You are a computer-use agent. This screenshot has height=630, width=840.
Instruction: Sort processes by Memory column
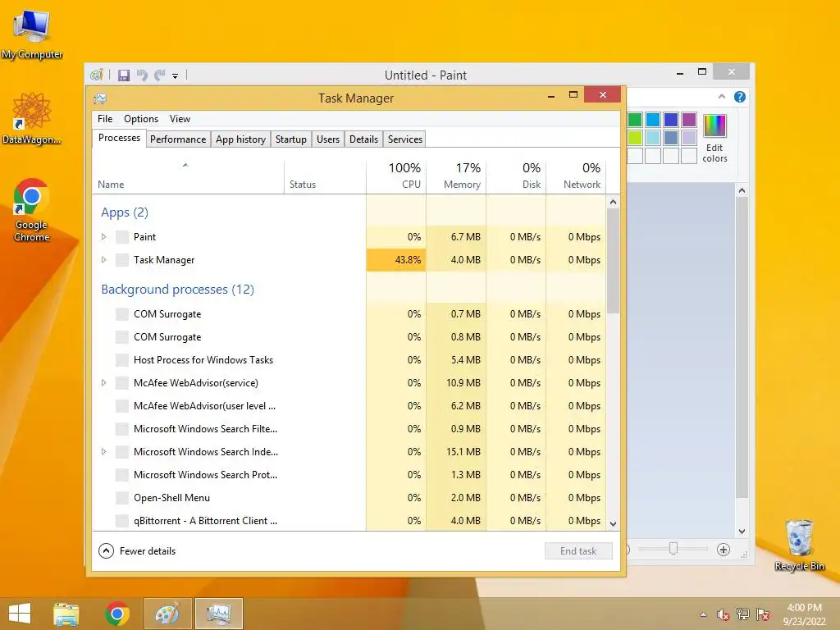pos(456,177)
